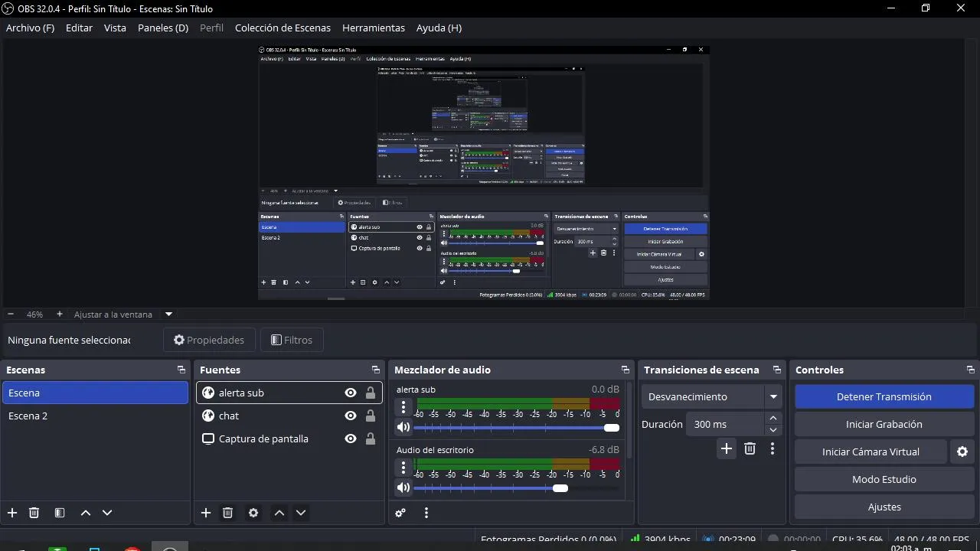Open the Editar menu

[x=79, y=28]
